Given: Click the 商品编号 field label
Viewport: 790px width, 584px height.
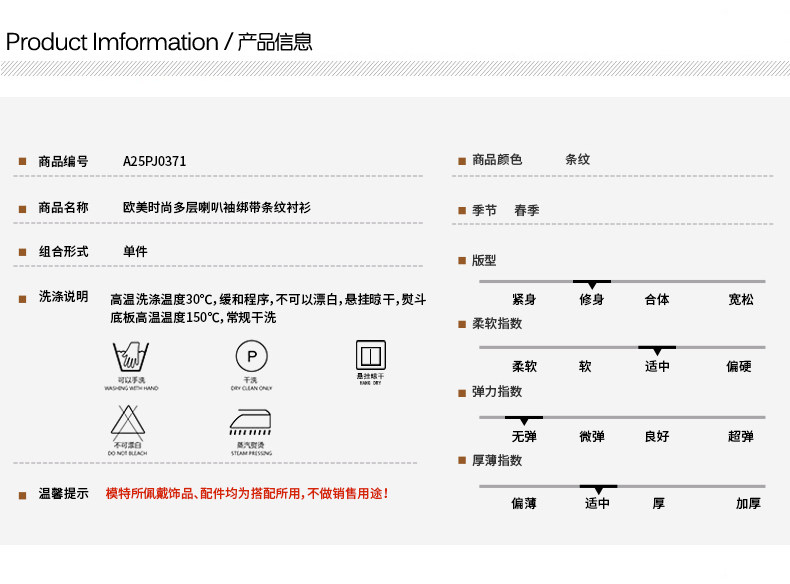Looking at the screenshot, I should (63, 161).
